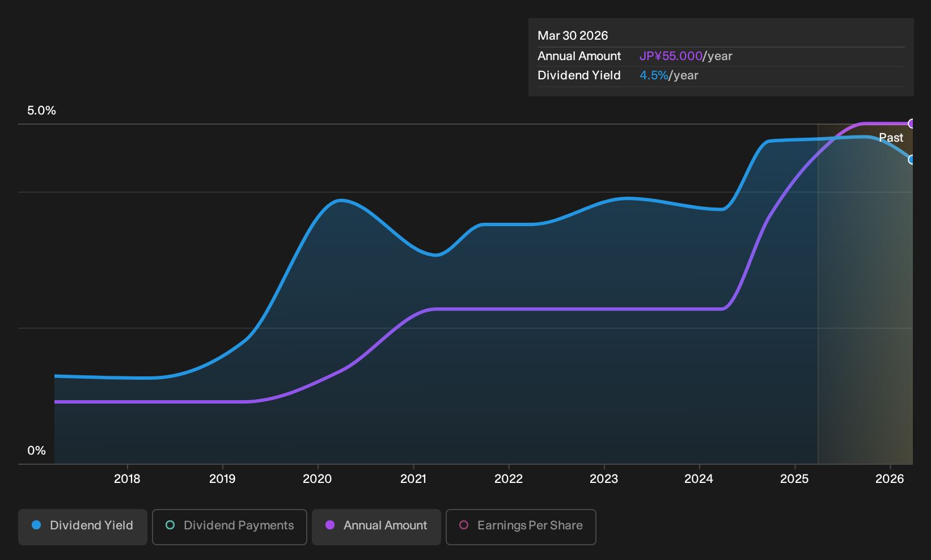Image resolution: width=931 pixels, height=560 pixels.
Task: Click the teal Dividend Payments circle icon
Action: click(170, 525)
